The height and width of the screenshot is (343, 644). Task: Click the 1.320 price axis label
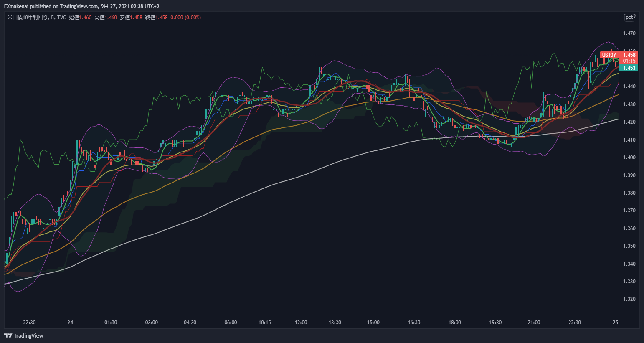[629, 299]
